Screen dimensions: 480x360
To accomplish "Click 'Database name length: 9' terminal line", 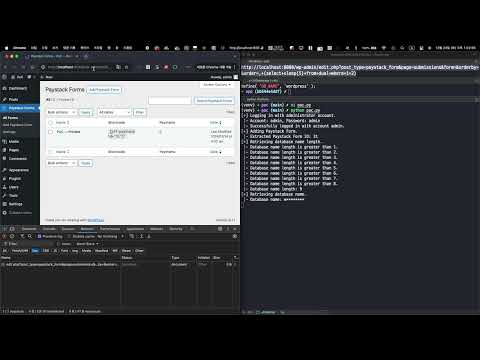I will pyautogui.click(x=276, y=189).
